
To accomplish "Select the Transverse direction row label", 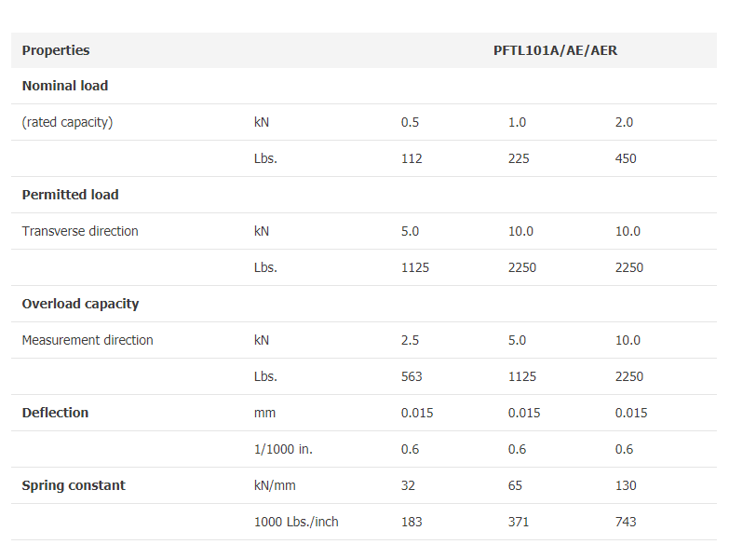I will click(x=80, y=231).
